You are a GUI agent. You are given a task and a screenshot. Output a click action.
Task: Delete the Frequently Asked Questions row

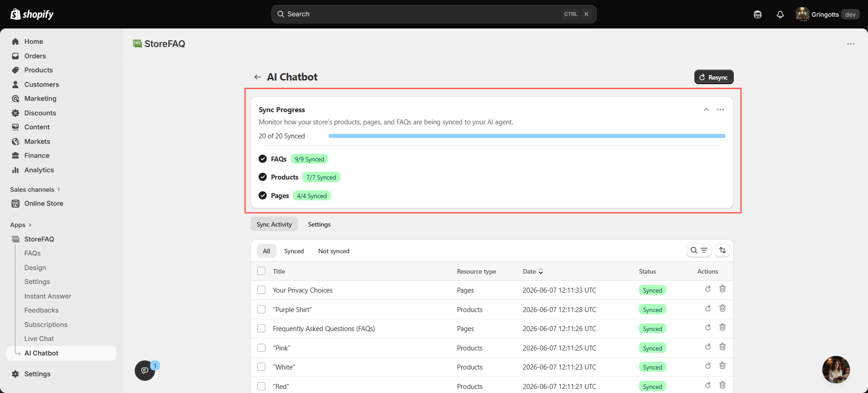pyautogui.click(x=722, y=327)
